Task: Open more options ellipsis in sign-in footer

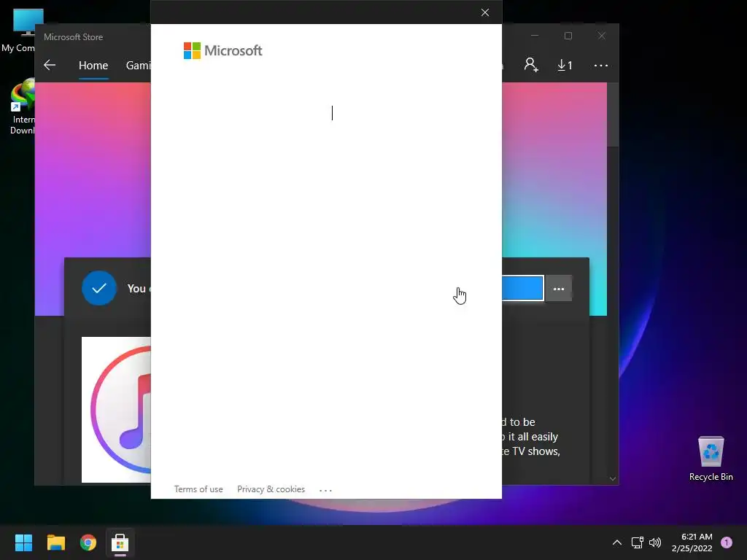Action: 325,490
